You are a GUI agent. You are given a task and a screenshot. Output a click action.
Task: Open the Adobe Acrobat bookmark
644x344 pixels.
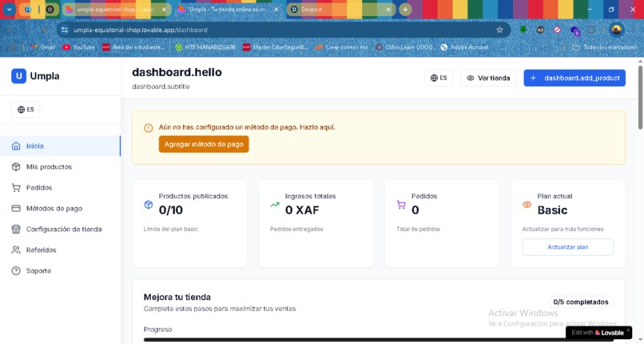click(464, 47)
